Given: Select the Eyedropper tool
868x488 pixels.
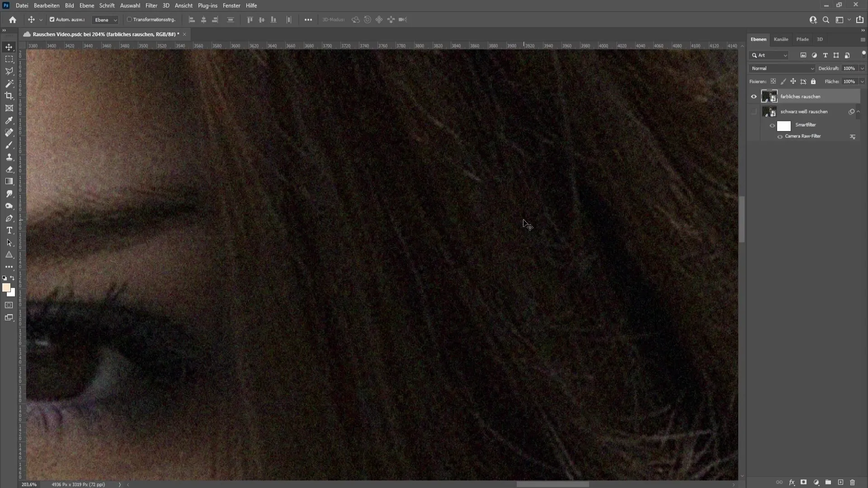Looking at the screenshot, I should pos(9,120).
